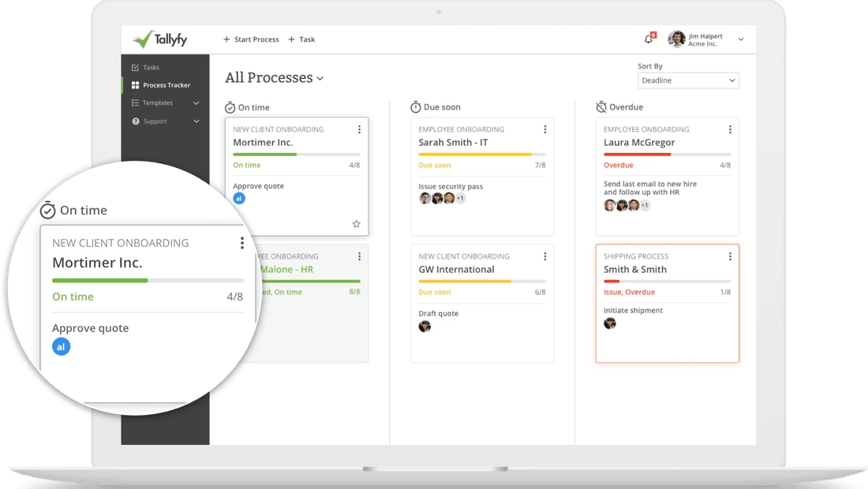Click the +1 assignees badge on Sarah Smith card
Viewport: 868px width, 489px height.
(x=460, y=198)
